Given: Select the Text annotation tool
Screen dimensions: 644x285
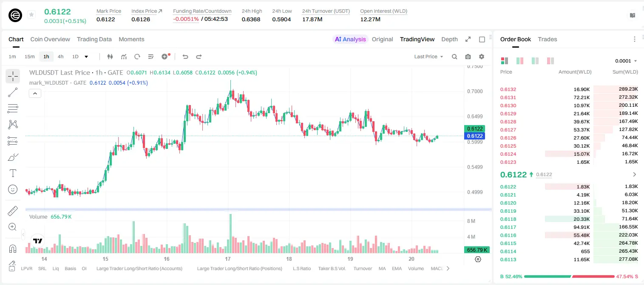Looking at the screenshot, I should 13,173.
